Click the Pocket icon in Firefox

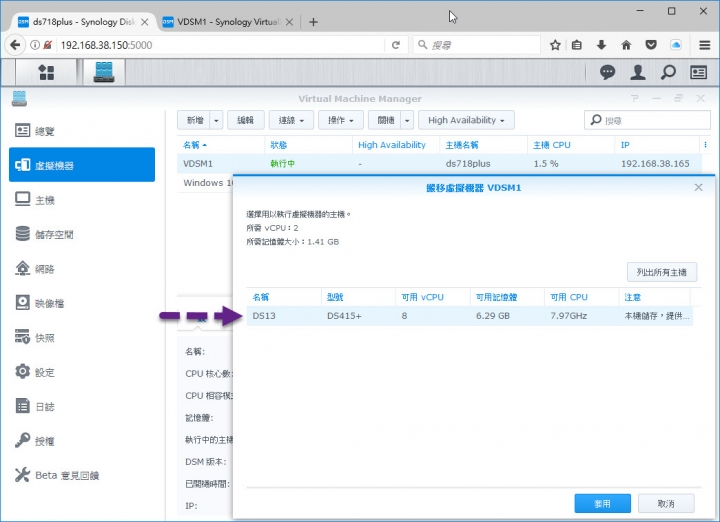click(651, 45)
